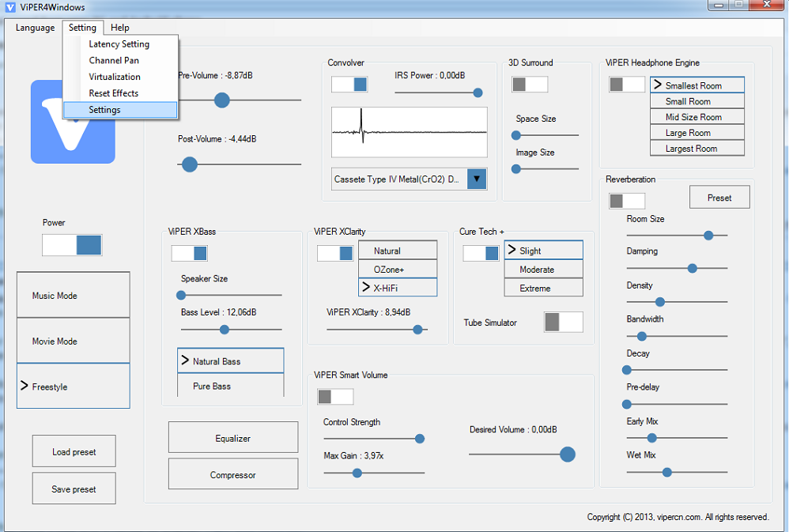Click the Damping slider handle

(x=693, y=268)
